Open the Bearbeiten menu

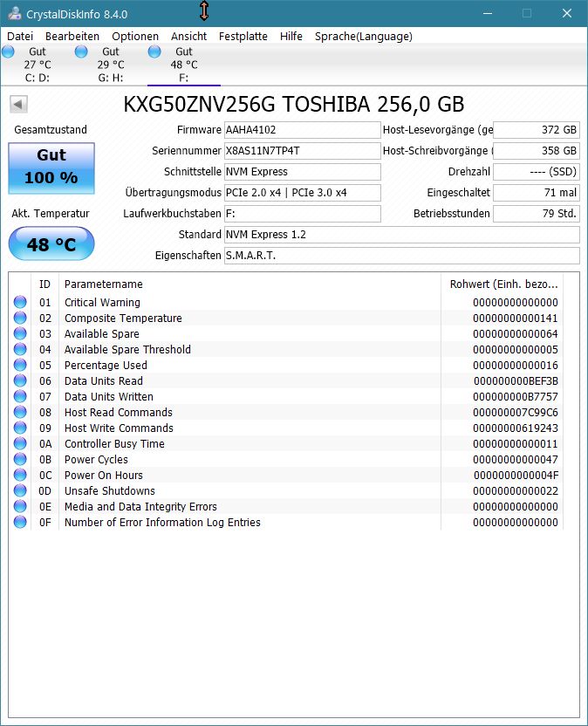pos(72,36)
